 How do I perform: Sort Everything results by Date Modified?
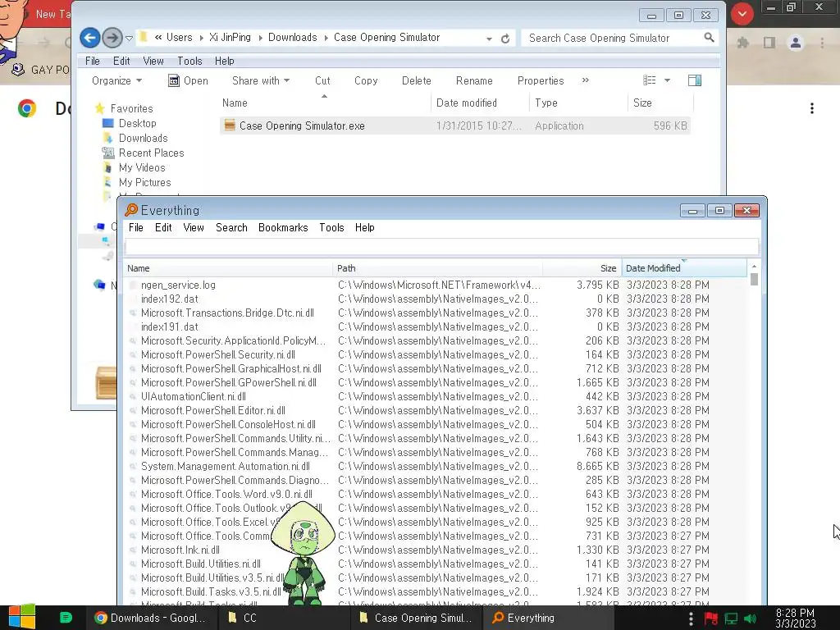tap(684, 268)
